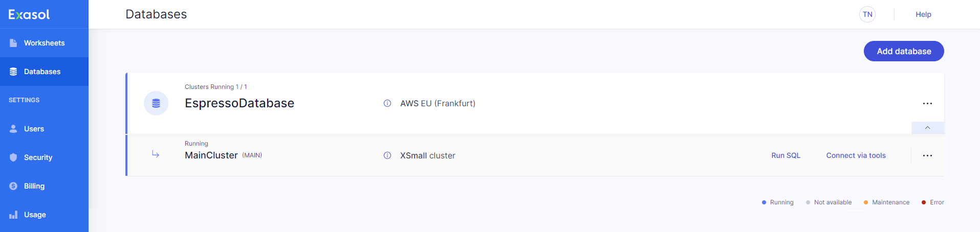980x232 pixels.
Task: Open EspressoDatabase three-dot options menu
Action: pyautogui.click(x=927, y=103)
